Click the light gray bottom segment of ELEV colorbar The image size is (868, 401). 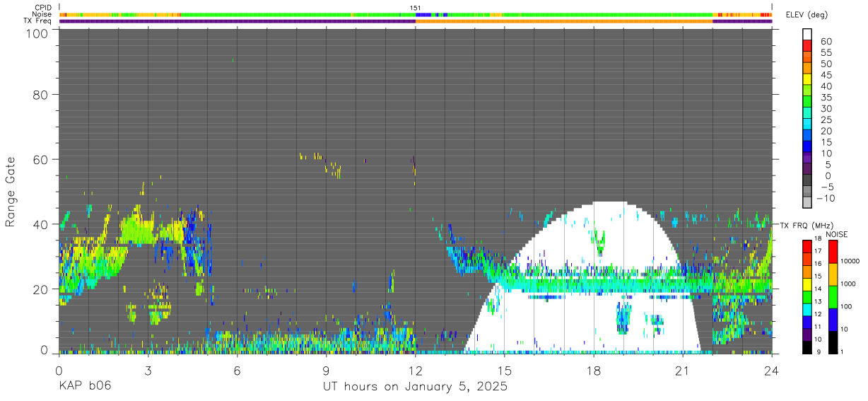807,202
